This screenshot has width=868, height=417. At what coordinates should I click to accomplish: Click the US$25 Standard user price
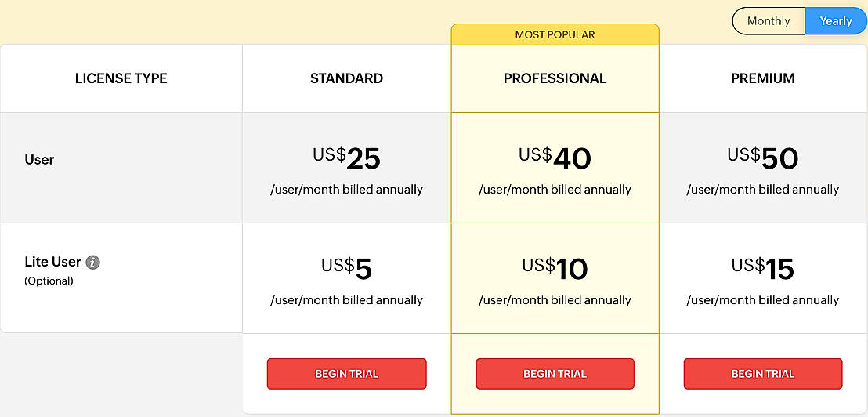pos(346,158)
